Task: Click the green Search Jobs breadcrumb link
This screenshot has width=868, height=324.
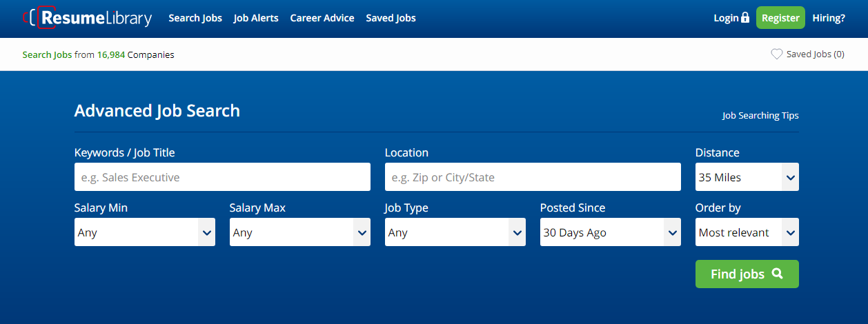Action: coord(47,54)
